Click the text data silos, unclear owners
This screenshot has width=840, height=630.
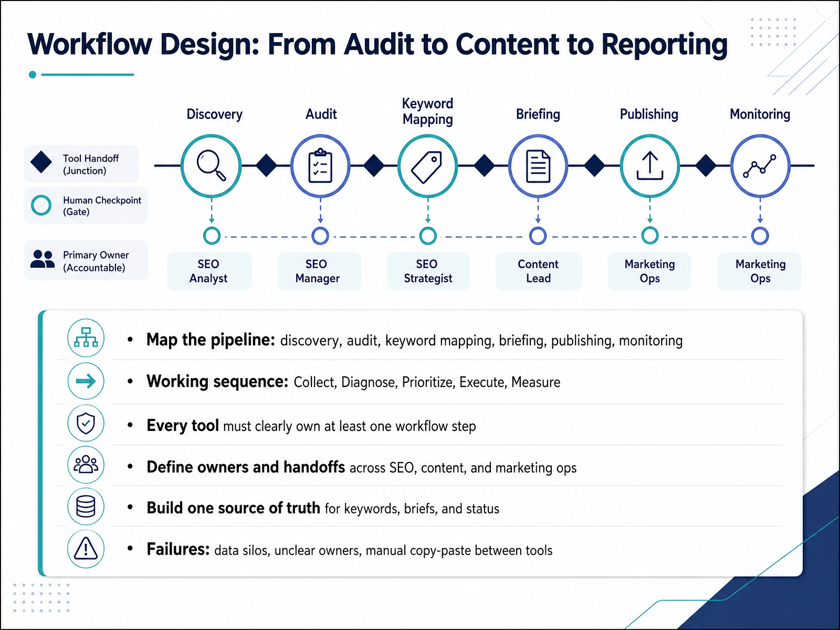coord(287,550)
